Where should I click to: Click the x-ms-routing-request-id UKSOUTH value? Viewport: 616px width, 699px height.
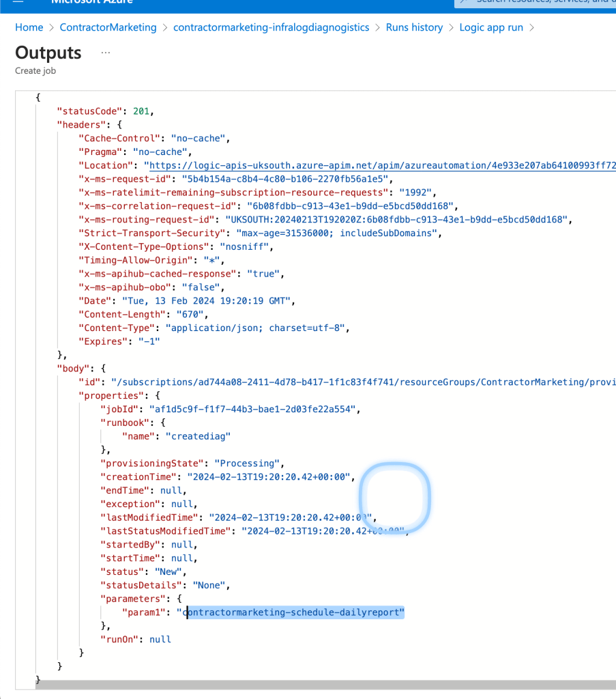pyautogui.click(x=396, y=220)
